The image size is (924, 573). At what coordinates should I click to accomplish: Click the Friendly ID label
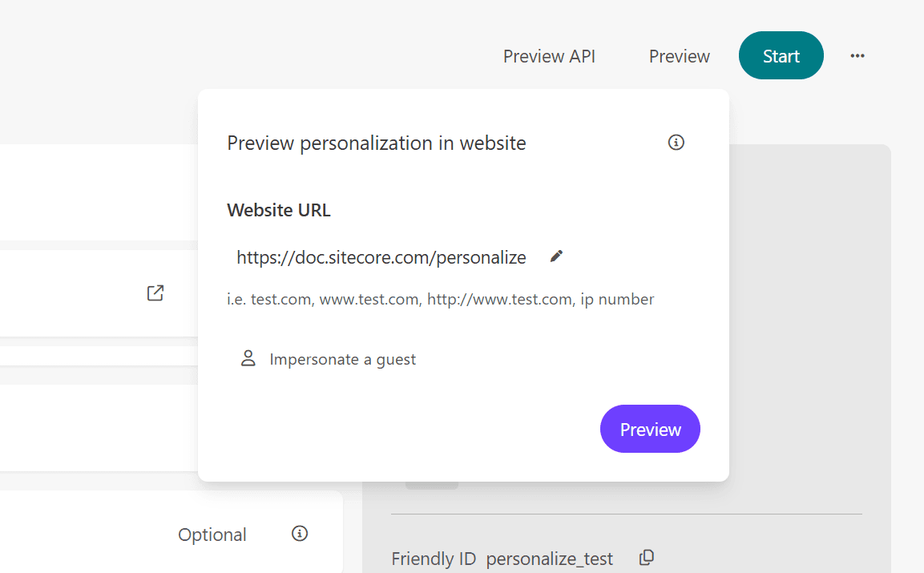434,559
